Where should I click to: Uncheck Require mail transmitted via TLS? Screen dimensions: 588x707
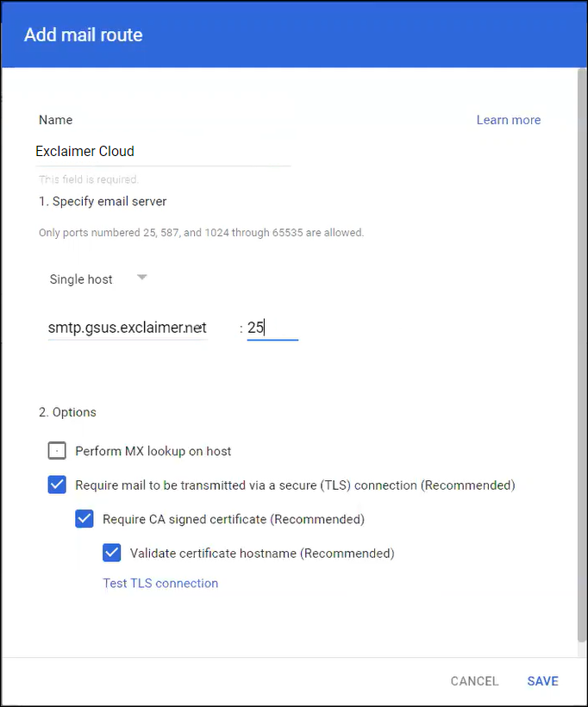click(x=57, y=485)
